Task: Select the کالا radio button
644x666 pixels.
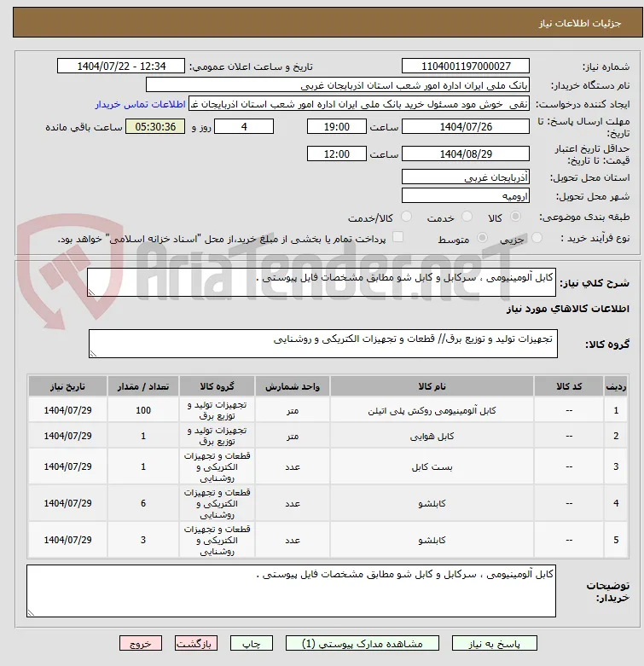Action: [x=516, y=217]
